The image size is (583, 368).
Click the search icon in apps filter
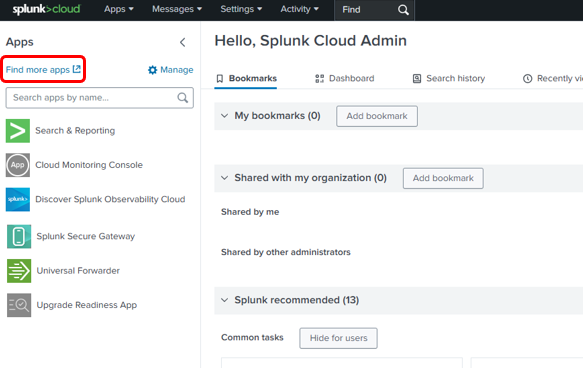(x=182, y=98)
